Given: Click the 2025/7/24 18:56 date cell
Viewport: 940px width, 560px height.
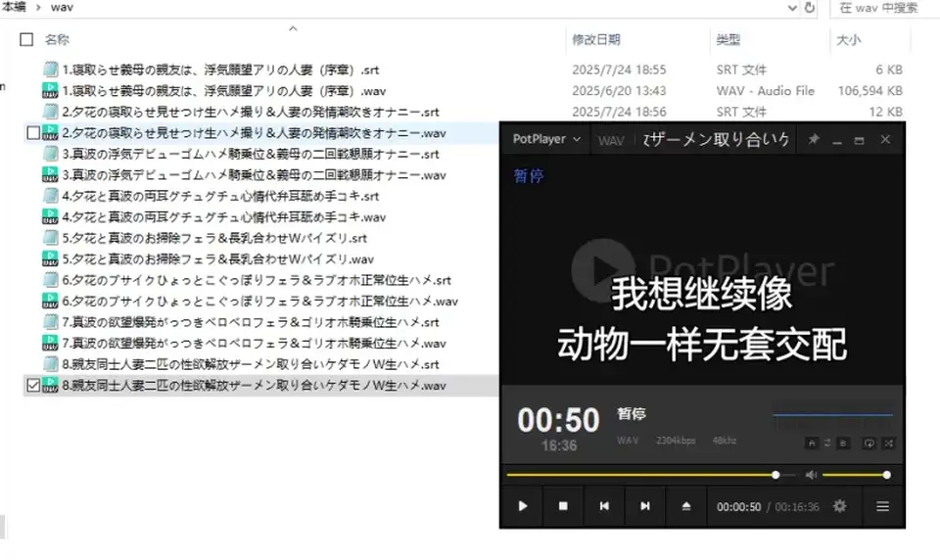Looking at the screenshot, I should coord(619,112).
